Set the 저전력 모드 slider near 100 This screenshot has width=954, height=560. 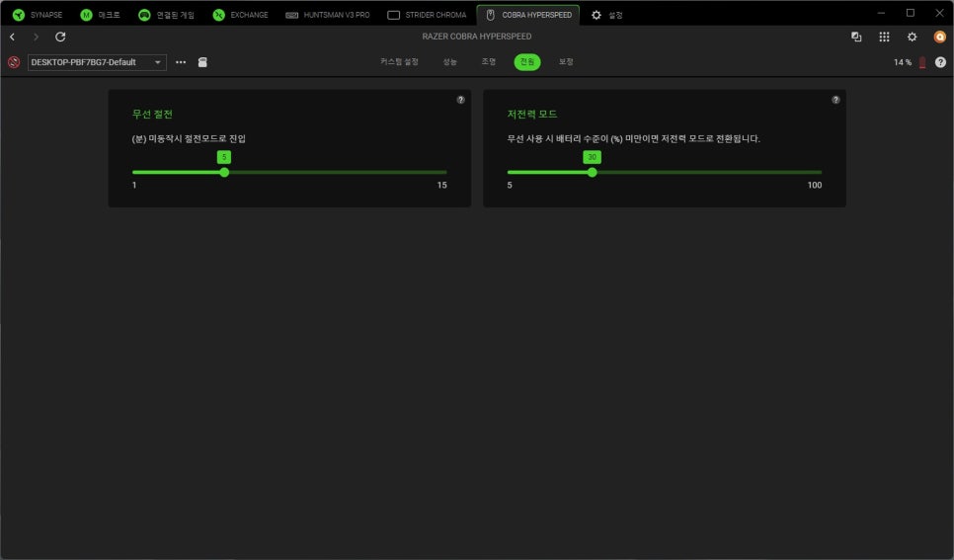[x=820, y=172]
